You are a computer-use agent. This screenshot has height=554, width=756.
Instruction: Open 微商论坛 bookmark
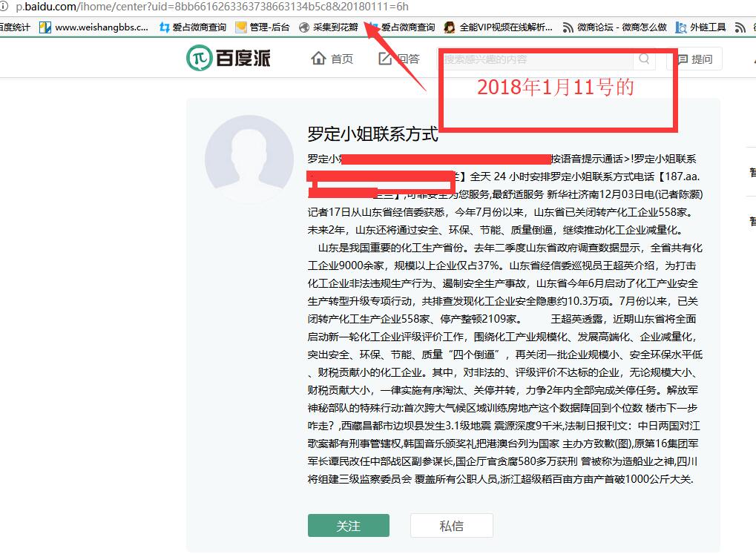614,27
